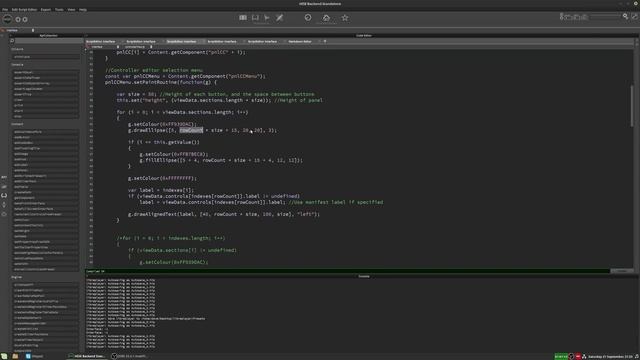Screen dimensions: 640x360
Task: Select addKnob in the Content API list
Action: 45,160
